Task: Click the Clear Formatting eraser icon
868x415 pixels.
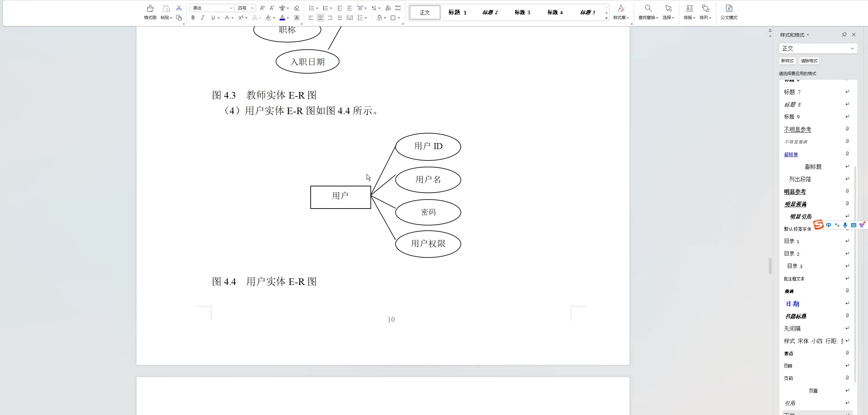Action: click(x=296, y=8)
